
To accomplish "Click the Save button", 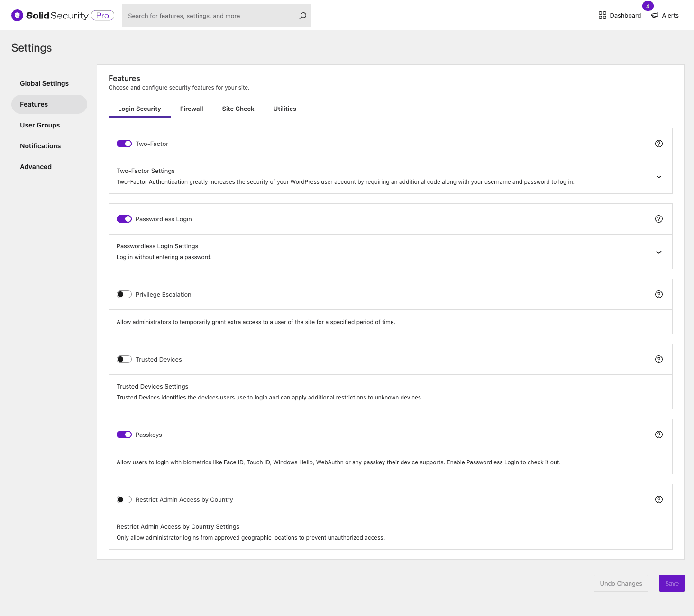I will point(672,583).
